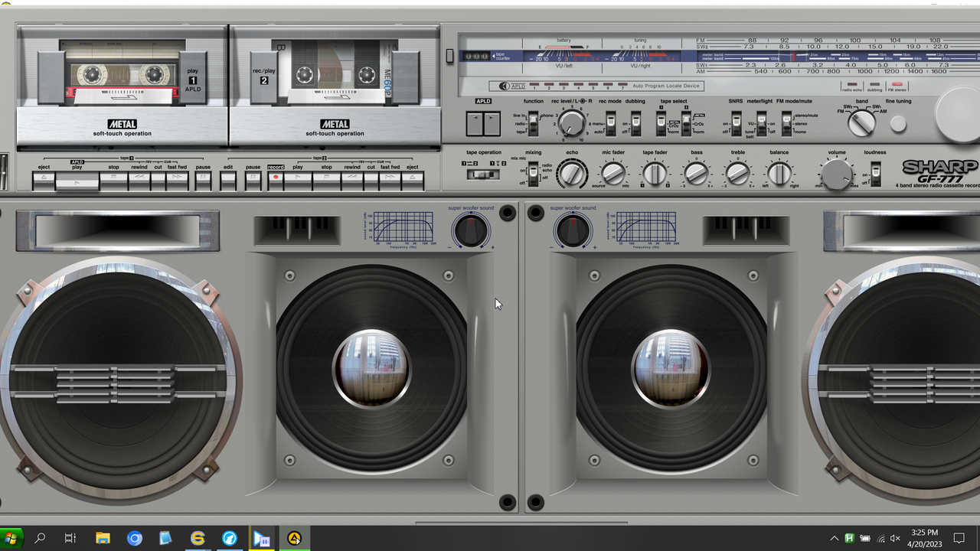The image size is (980, 551).
Task: Toggle tape select switch for deck 2
Action: pyautogui.click(x=686, y=123)
